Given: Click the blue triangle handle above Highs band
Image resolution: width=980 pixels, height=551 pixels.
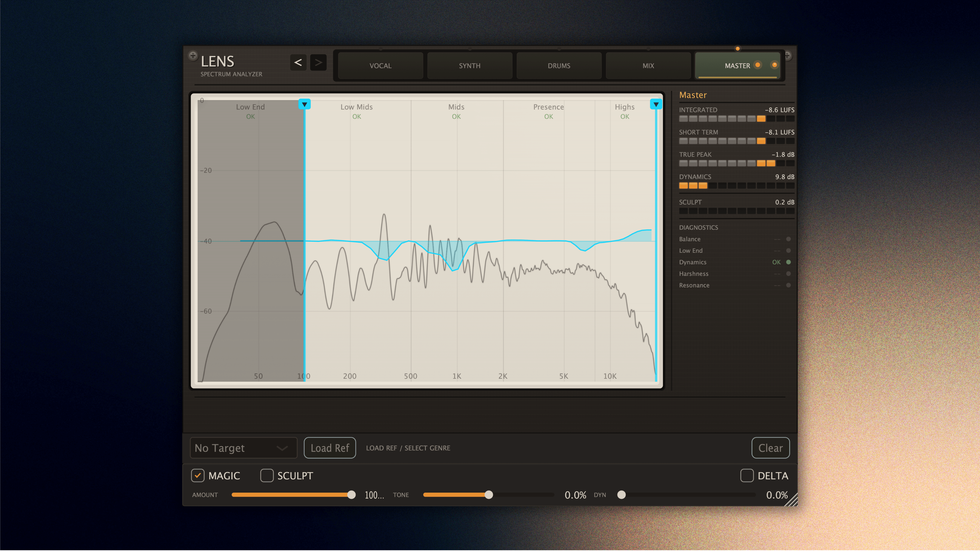Looking at the screenshot, I should pyautogui.click(x=656, y=104).
